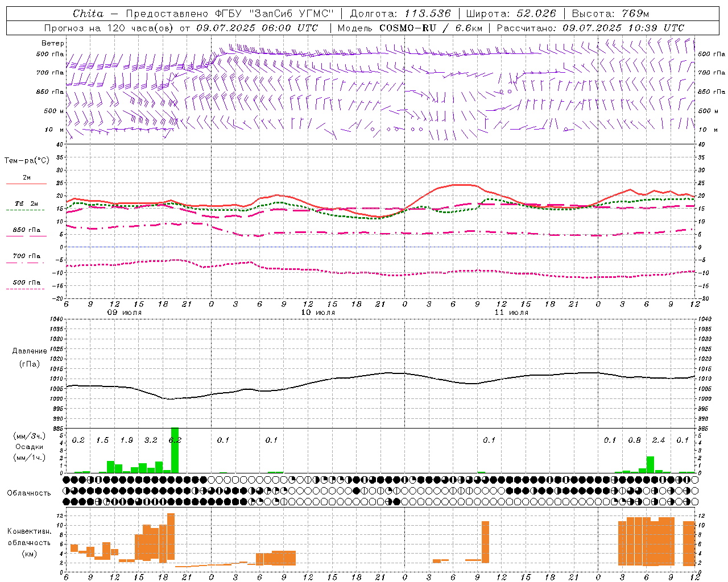
Task: Click the "Тем-ра(°C)" temperature panel label
Action: tap(27, 161)
